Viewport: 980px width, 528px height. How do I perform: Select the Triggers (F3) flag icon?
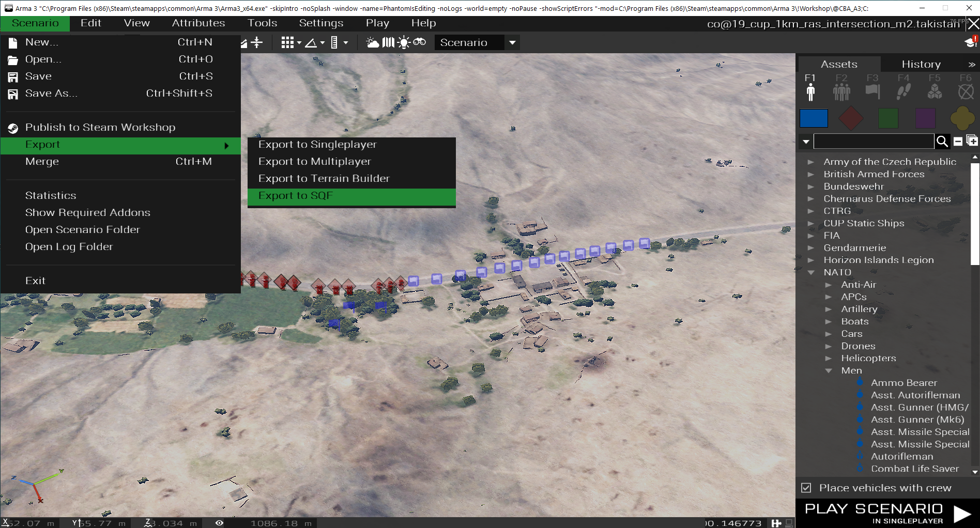(x=872, y=91)
